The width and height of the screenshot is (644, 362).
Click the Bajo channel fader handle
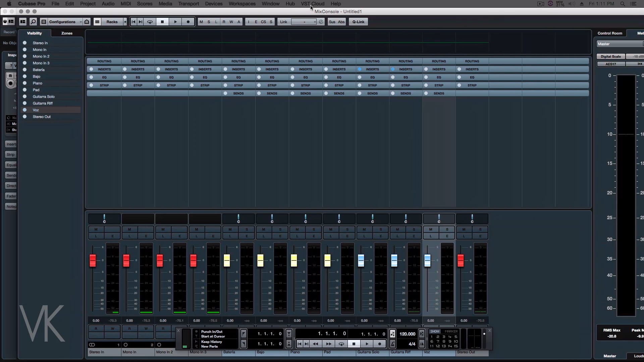coord(260,260)
